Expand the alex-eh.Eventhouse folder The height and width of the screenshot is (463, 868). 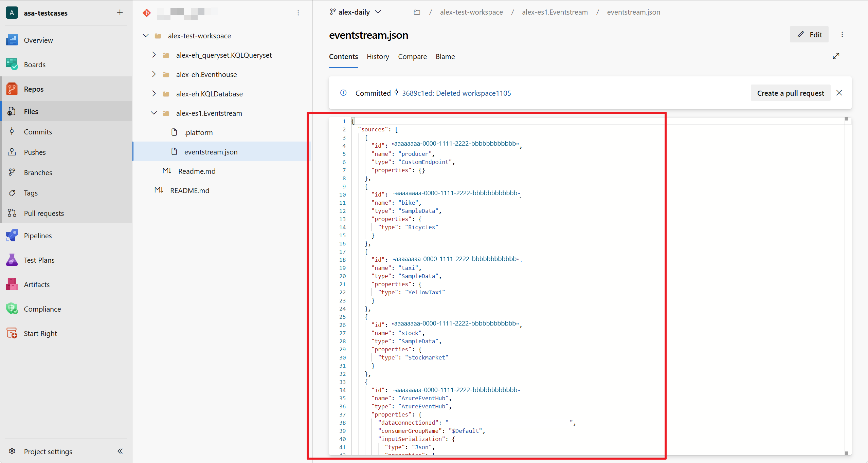(x=154, y=74)
